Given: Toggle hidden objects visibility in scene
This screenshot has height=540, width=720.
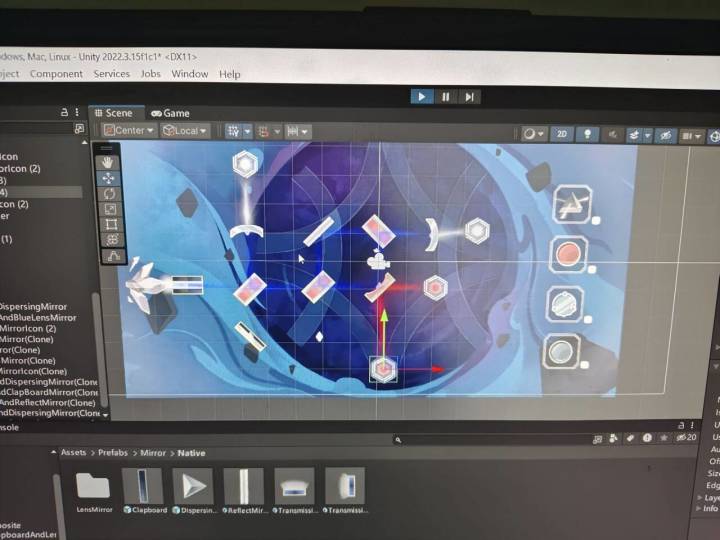Looking at the screenshot, I should pos(665,135).
